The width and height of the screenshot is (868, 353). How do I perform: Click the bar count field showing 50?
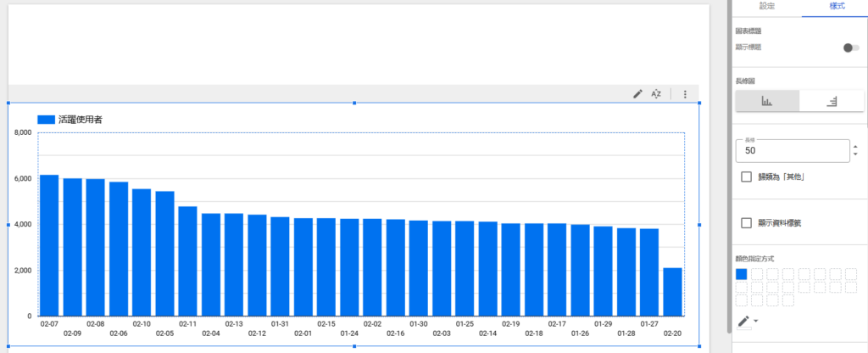(x=793, y=151)
